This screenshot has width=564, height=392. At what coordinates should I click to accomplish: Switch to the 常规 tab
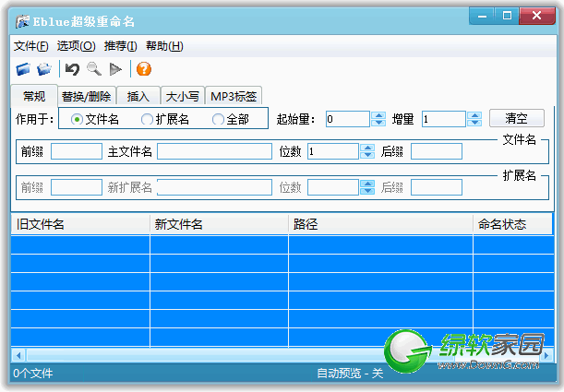[x=34, y=96]
